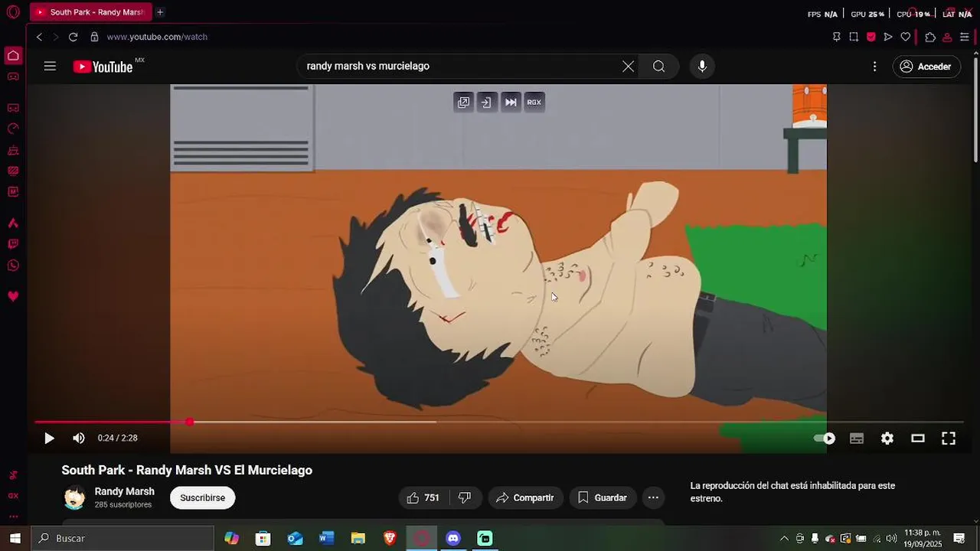Image resolution: width=980 pixels, height=551 pixels.
Task: Click the Buscar taskbar search box
Action: click(x=122, y=539)
